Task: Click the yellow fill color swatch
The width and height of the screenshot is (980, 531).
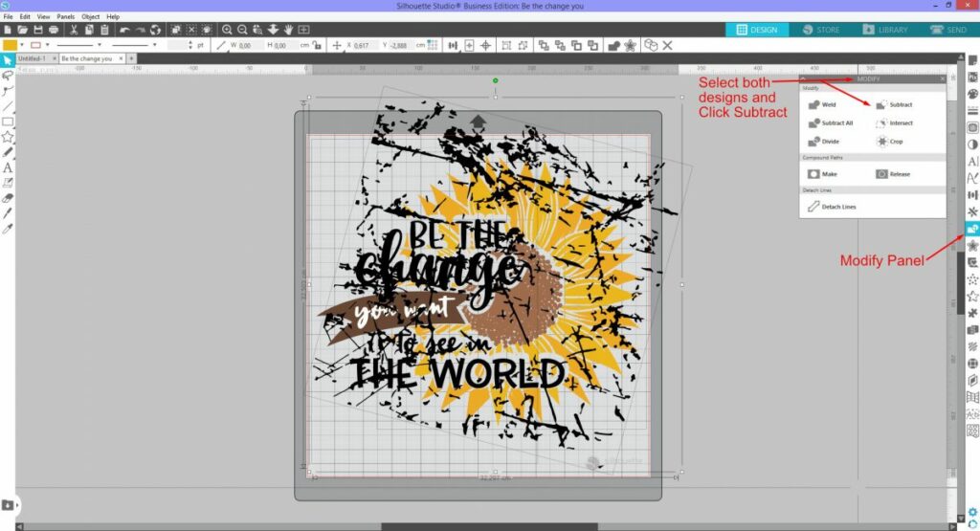Action: (10, 45)
